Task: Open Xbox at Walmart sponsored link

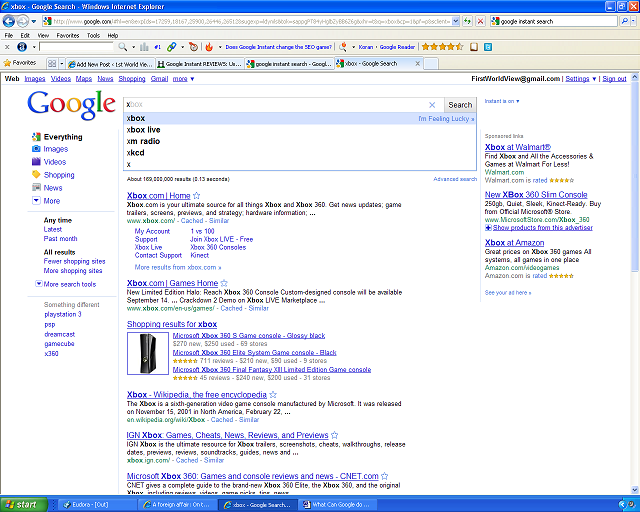Action: [x=518, y=147]
